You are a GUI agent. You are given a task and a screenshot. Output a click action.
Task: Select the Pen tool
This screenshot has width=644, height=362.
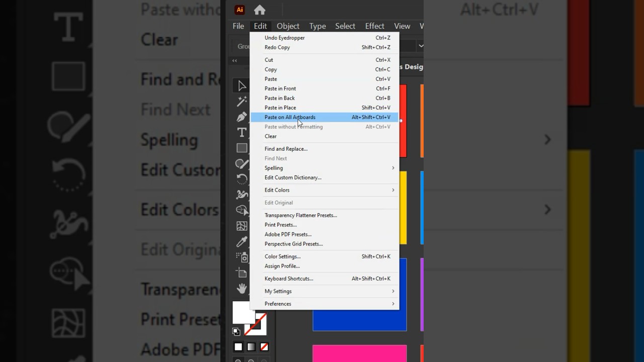[242, 117]
